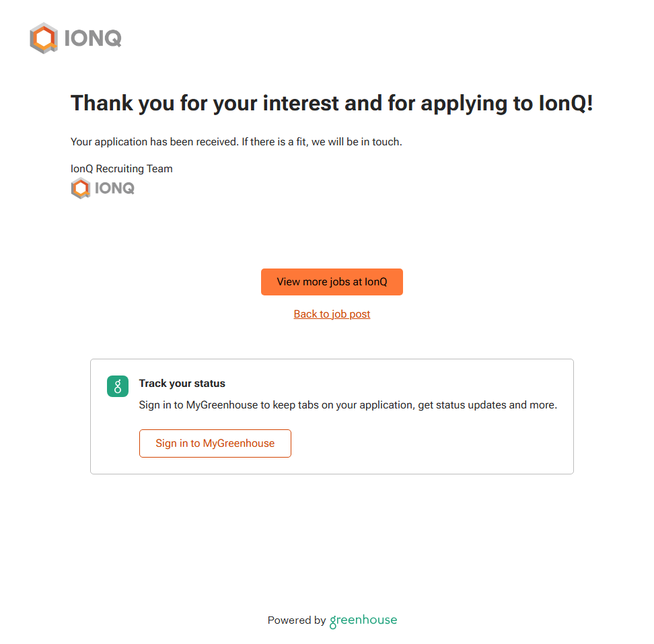Screen dimensions: 654x644
Task: Click the small IONQ wordmark in the signature
Action: pyautogui.click(x=114, y=188)
